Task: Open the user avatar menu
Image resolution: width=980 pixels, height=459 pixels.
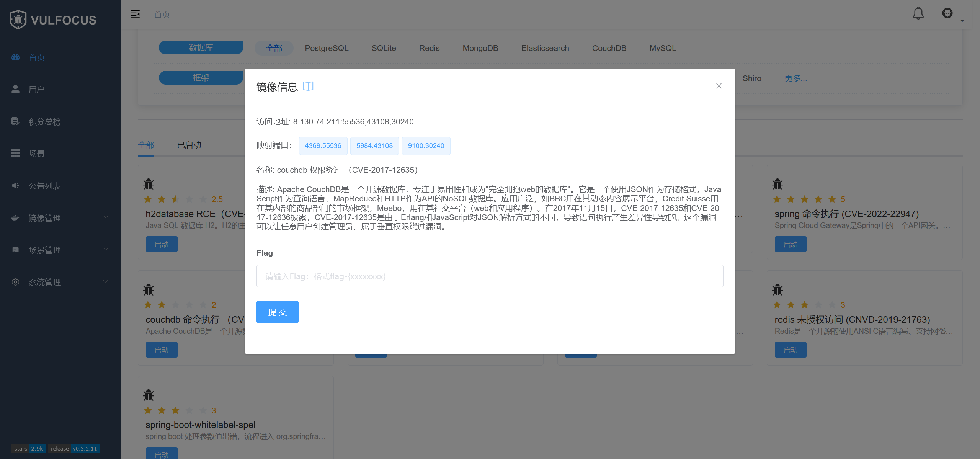Action: [947, 14]
